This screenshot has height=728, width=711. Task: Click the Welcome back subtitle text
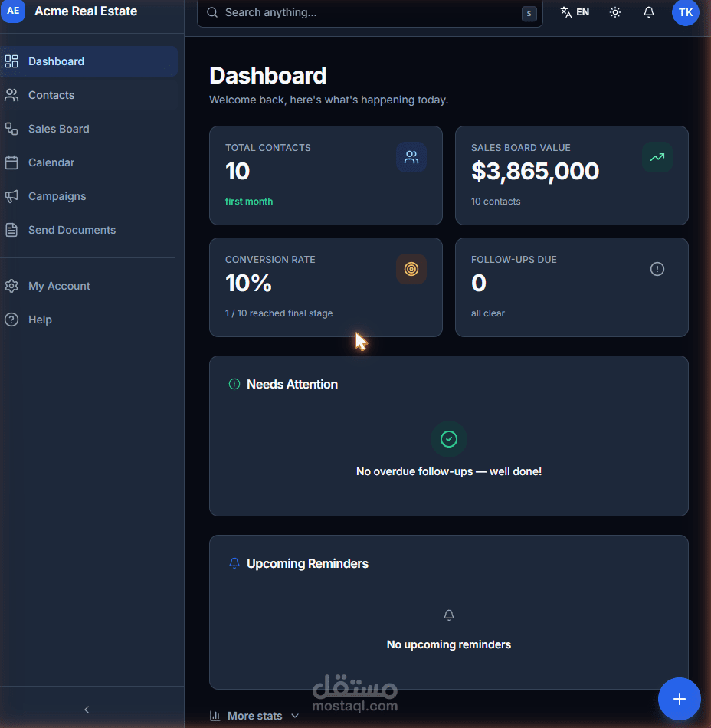click(x=329, y=100)
